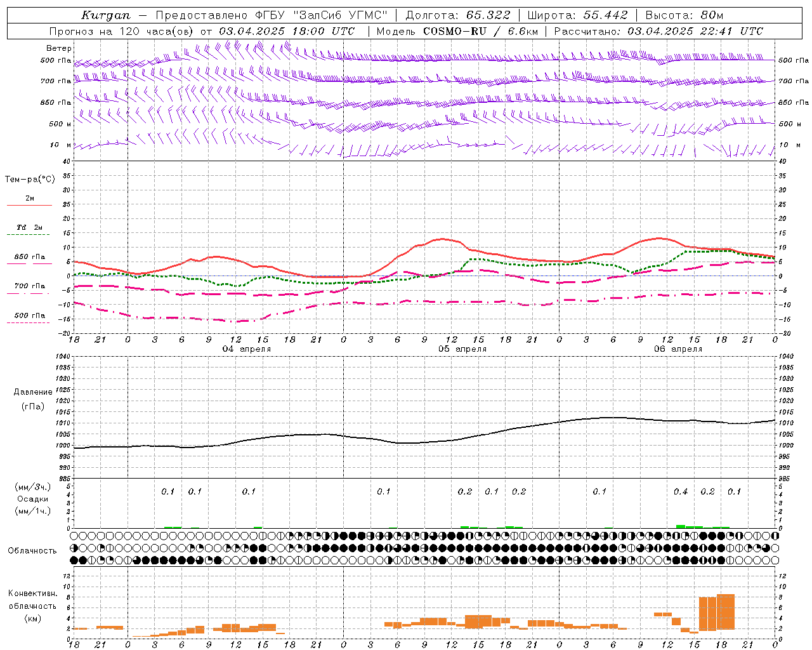Click the "Давление" pressure section label
Screen dimensions: 812x650
coord(33,392)
